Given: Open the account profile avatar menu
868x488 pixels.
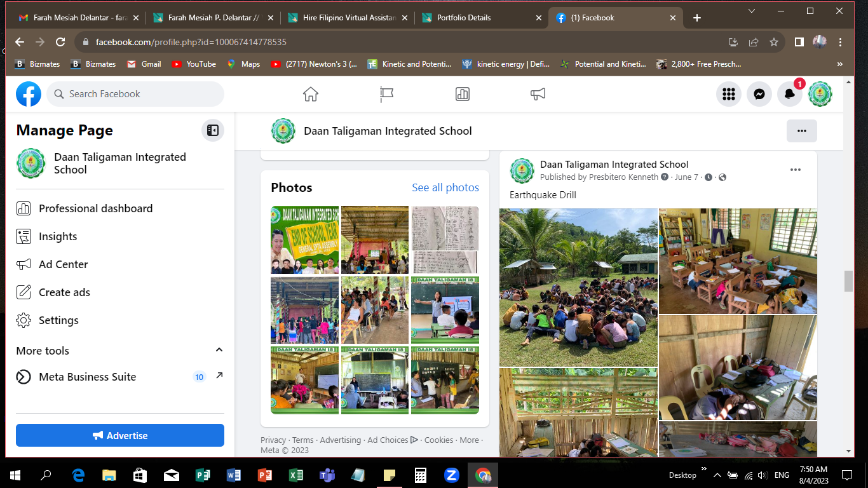Looking at the screenshot, I should (x=820, y=94).
